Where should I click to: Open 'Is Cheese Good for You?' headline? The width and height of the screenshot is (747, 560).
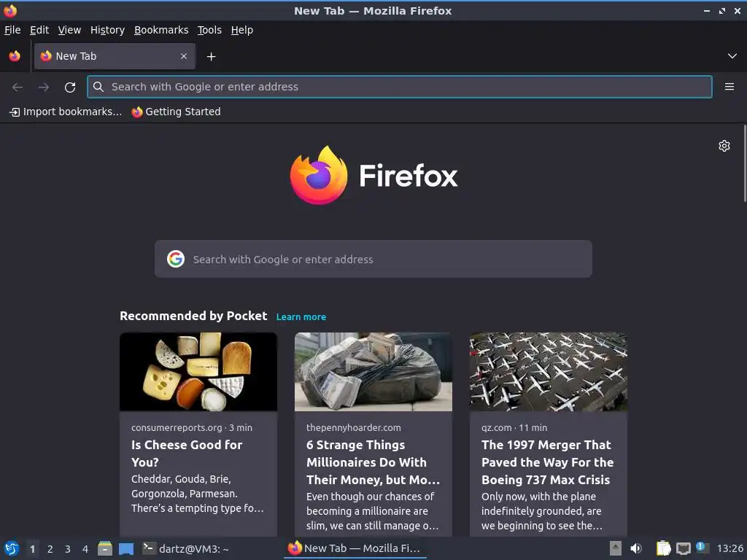187,454
